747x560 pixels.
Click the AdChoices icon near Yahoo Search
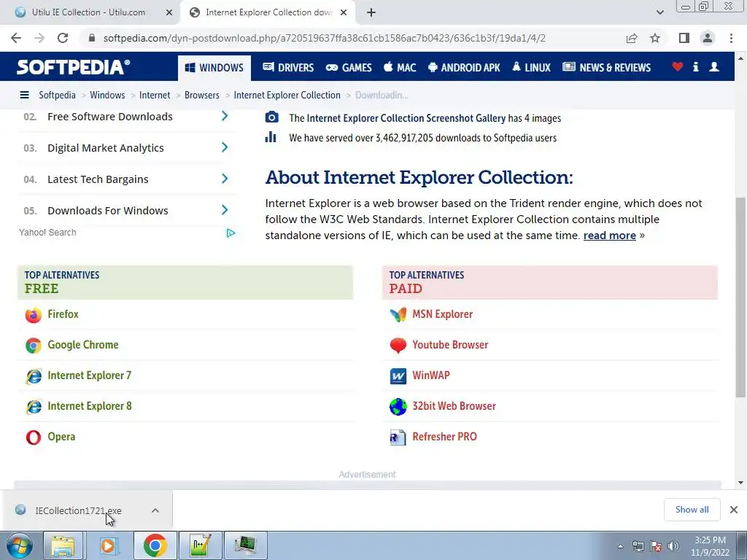pos(231,233)
